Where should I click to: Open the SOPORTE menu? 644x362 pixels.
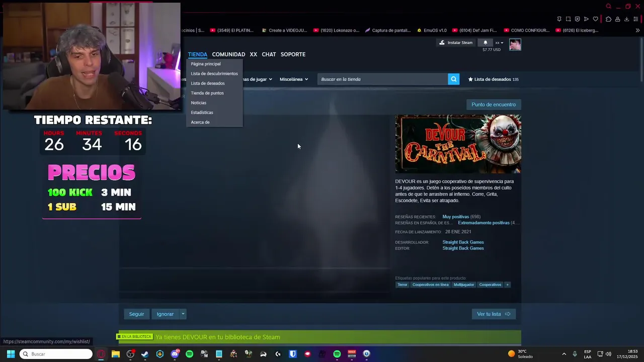tap(293, 54)
